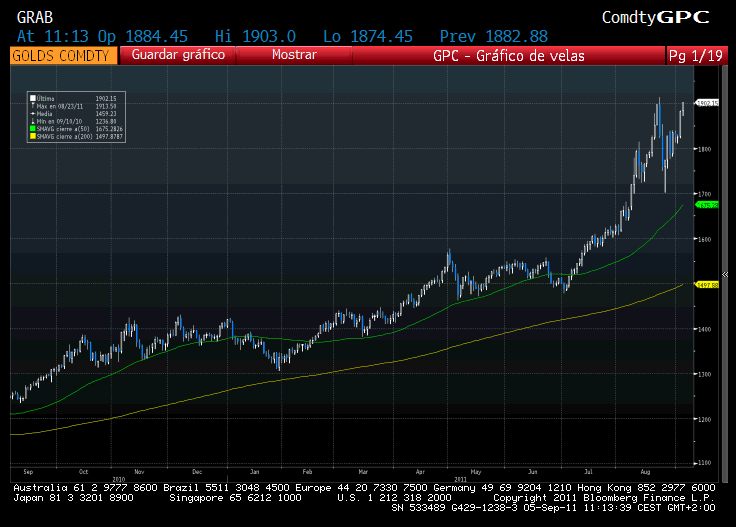736x527 pixels.
Task: Click the Guardar gráfico button
Action: coord(178,55)
